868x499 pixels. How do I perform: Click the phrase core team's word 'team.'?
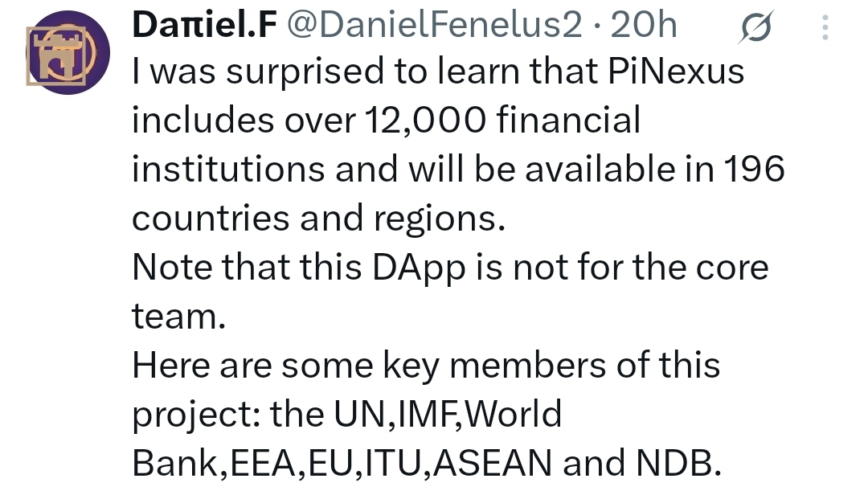[x=178, y=316]
